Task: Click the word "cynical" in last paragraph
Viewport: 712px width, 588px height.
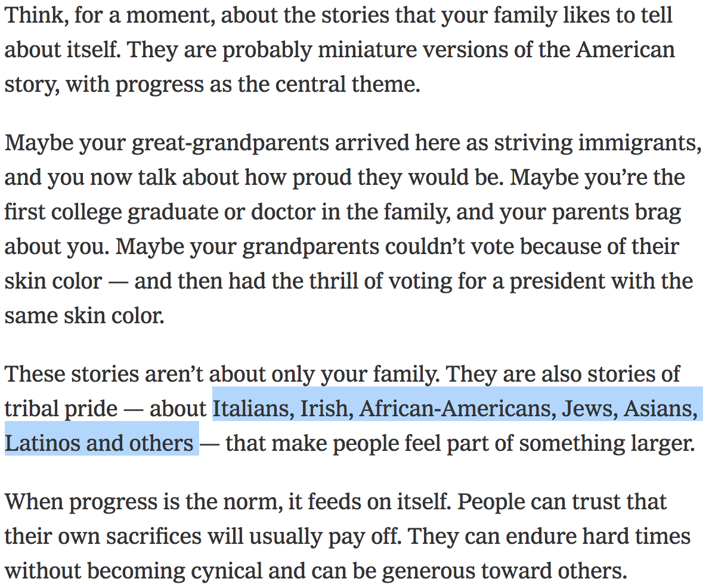Action: point(227,571)
